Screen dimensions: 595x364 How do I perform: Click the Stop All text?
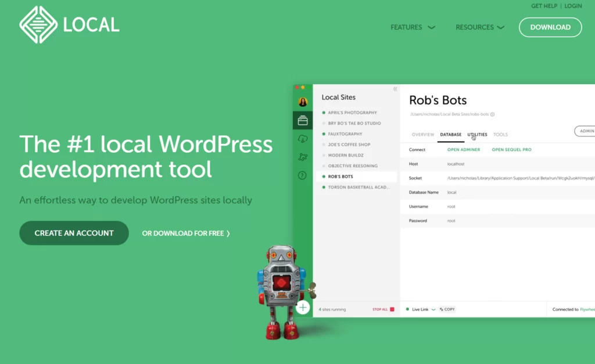coord(380,309)
